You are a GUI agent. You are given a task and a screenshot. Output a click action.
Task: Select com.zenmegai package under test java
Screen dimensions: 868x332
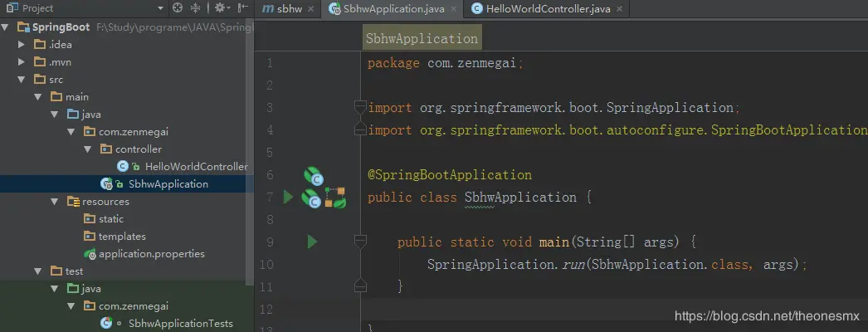134,306
